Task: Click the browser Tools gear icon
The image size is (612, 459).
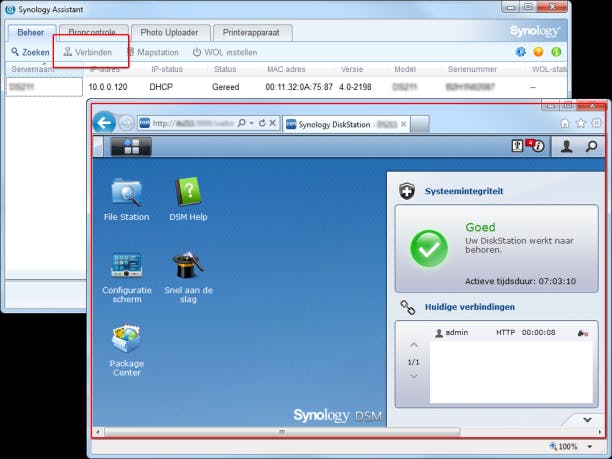Action: [596, 123]
